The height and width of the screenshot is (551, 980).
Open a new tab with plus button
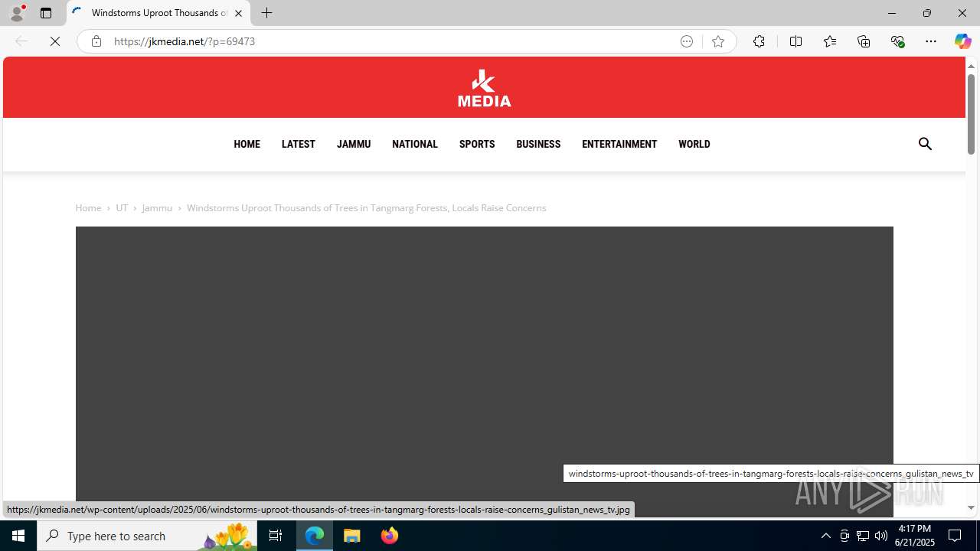pyautogui.click(x=266, y=13)
